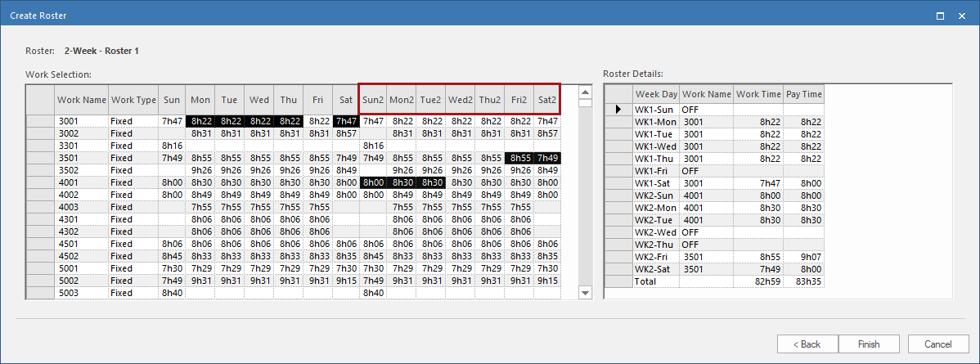Click the row indicator arrow beside WK1-Sun
980x364 pixels.
click(618, 109)
